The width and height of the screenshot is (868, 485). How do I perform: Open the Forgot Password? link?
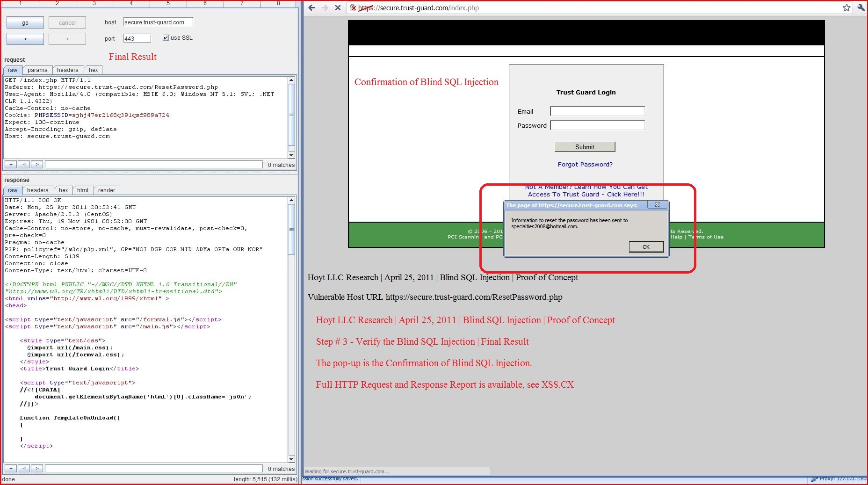(585, 165)
